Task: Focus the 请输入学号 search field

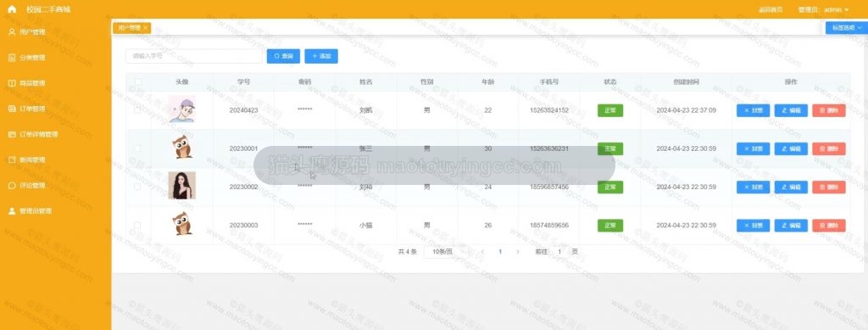Action: coord(194,56)
